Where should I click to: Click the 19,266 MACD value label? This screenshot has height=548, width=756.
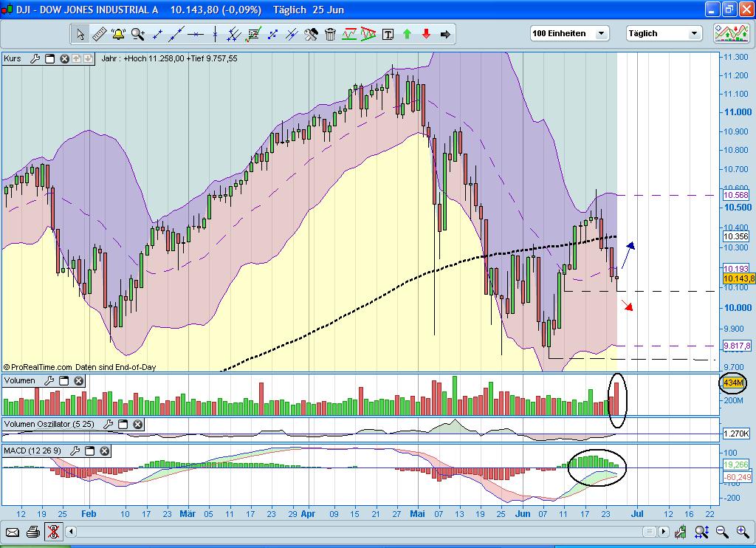pyautogui.click(x=736, y=465)
